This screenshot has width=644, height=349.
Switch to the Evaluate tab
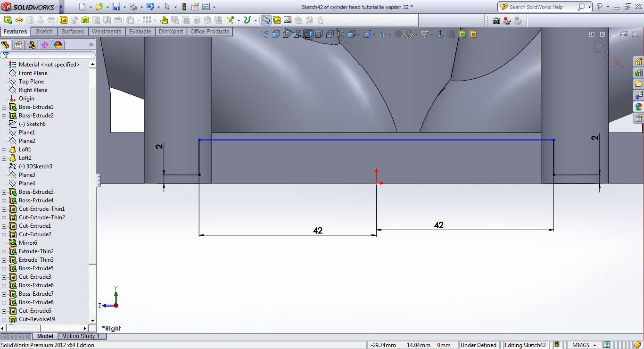[x=140, y=32]
